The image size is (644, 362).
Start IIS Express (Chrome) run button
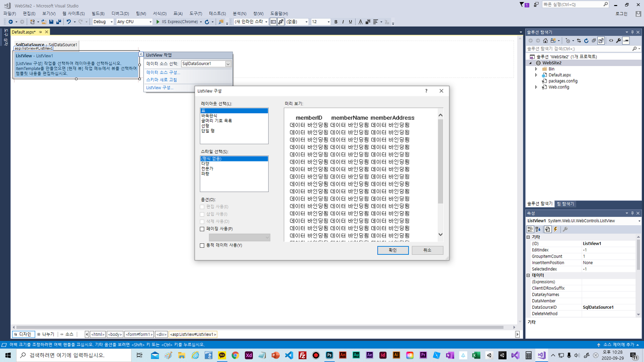pyautogui.click(x=177, y=22)
